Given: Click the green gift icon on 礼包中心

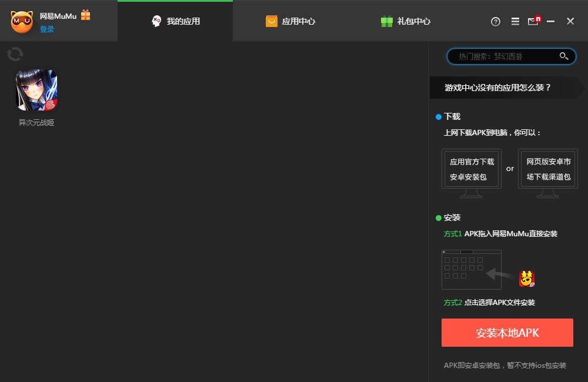Looking at the screenshot, I should (387, 21).
